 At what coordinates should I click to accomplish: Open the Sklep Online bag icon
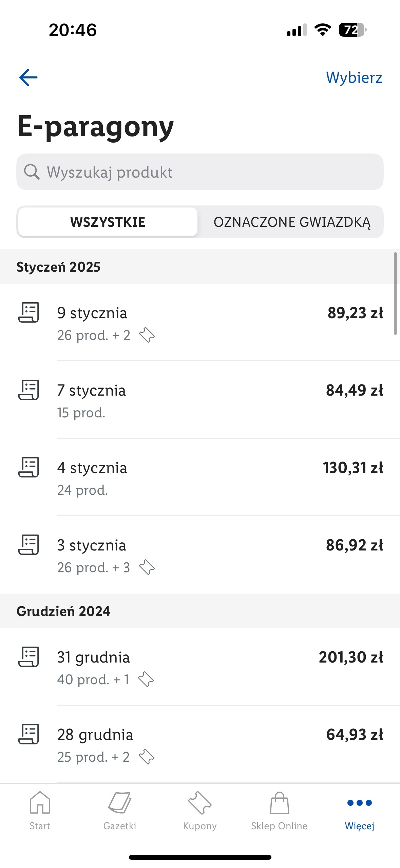(x=279, y=803)
